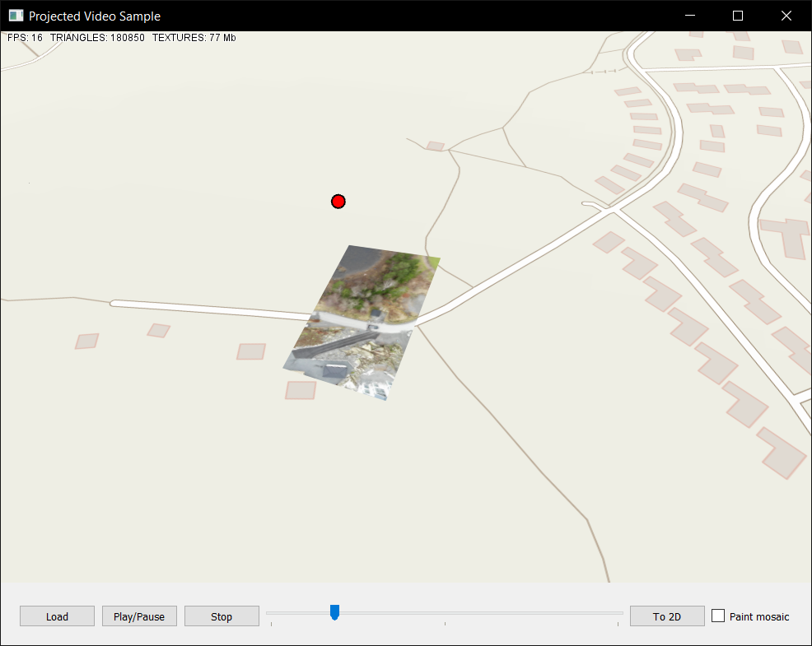Click the TRIANGLES: 180850 statistic text

pos(97,38)
